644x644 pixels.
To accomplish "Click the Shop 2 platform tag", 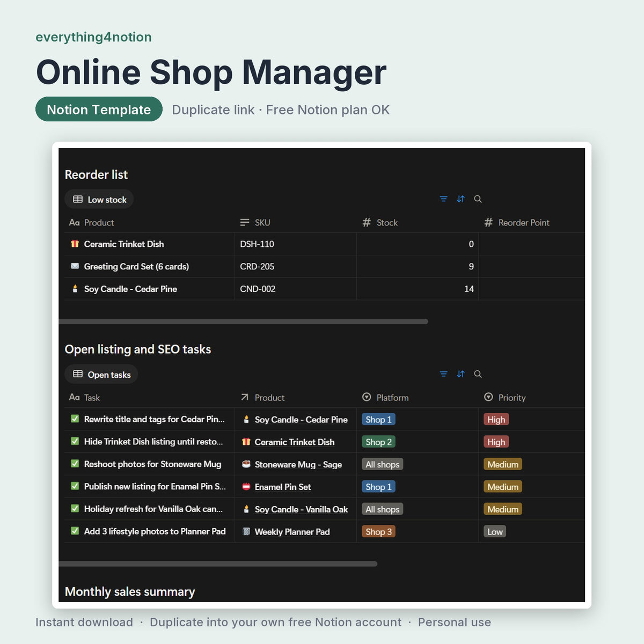I will (x=379, y=442).
